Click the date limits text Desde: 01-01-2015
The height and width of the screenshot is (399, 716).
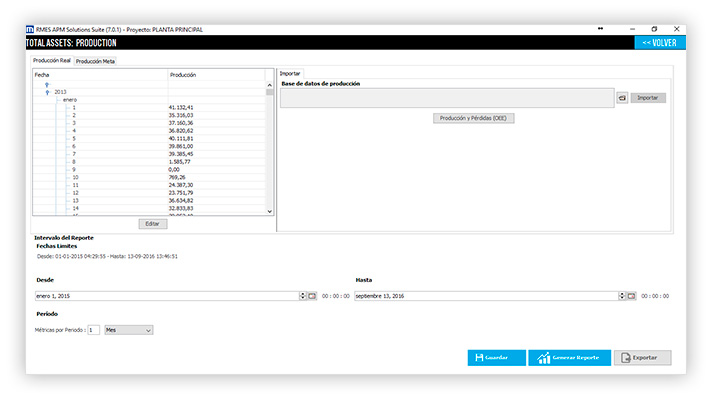(107, 257)
